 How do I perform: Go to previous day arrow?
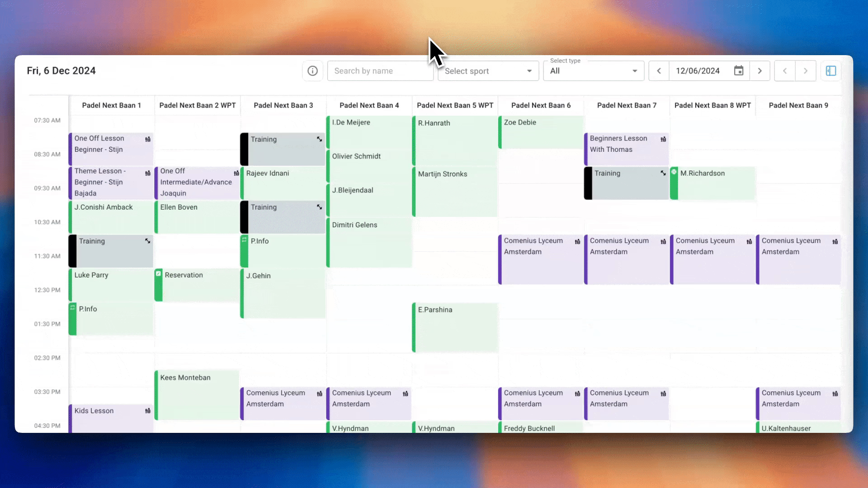pyautogui.click(x=659, y=71)
